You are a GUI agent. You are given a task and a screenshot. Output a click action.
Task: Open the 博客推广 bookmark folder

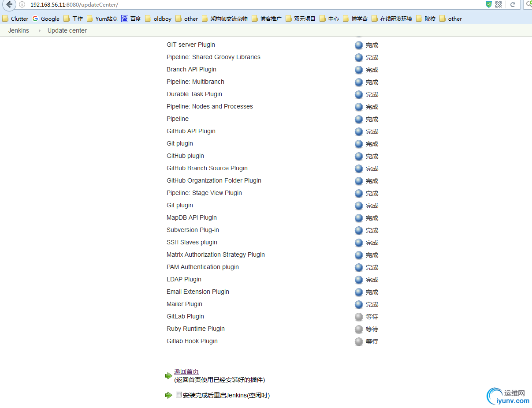[x=267, y=19]
